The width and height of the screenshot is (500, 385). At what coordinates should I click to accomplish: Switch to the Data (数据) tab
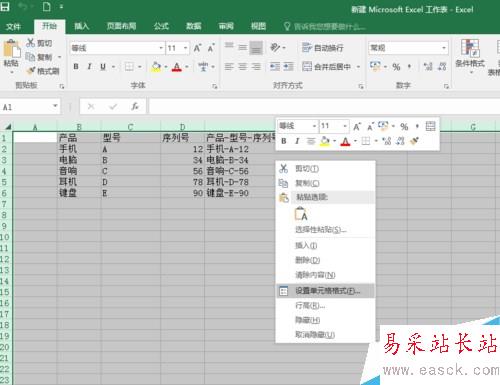coord(194,26)
